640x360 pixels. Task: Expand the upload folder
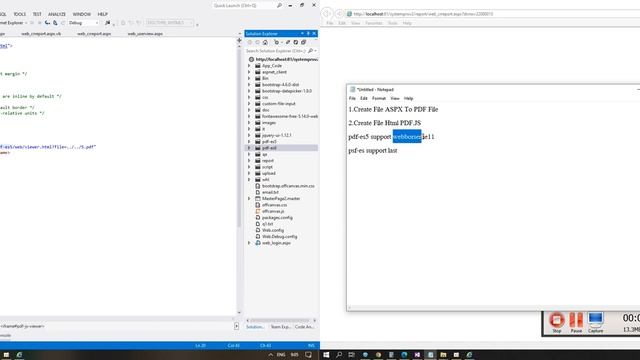click(249, 173)
